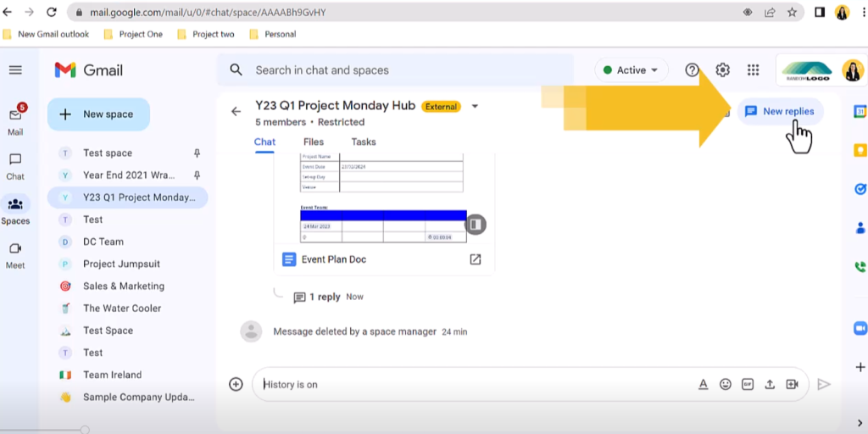868x434 pixels.
Task: Select the Sales & Marketing space
Action: point(127,287)
